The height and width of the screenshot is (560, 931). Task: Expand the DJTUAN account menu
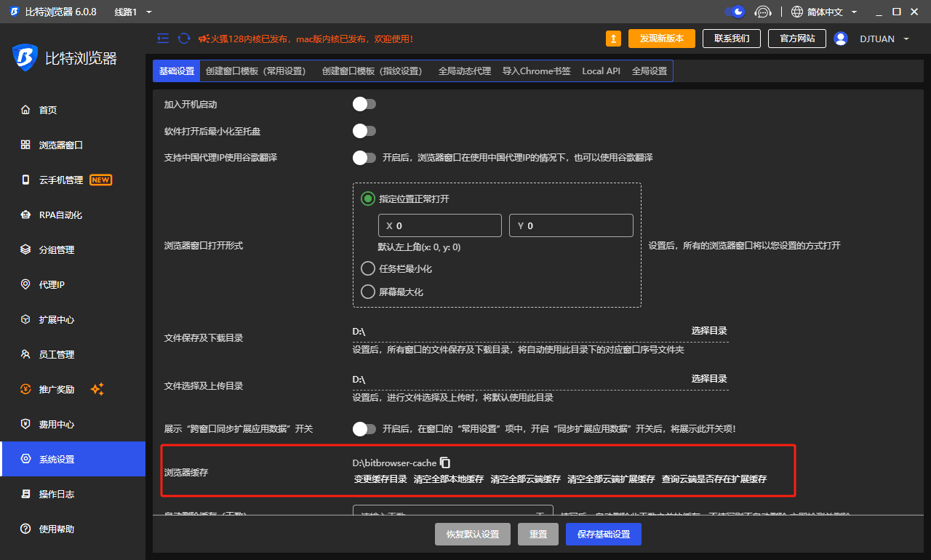(x=884, y=39)
